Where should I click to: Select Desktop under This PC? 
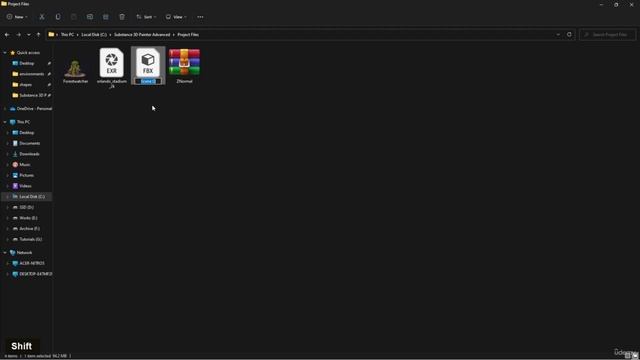[27, 133]
